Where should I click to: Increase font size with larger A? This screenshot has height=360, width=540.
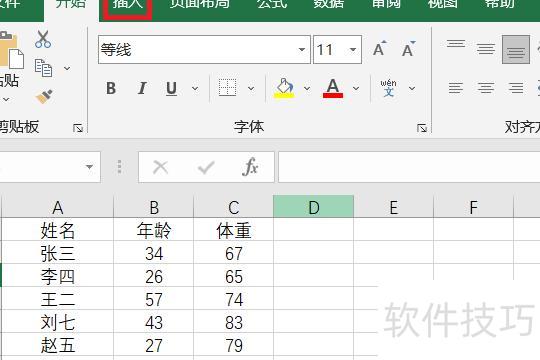point(380,49)
